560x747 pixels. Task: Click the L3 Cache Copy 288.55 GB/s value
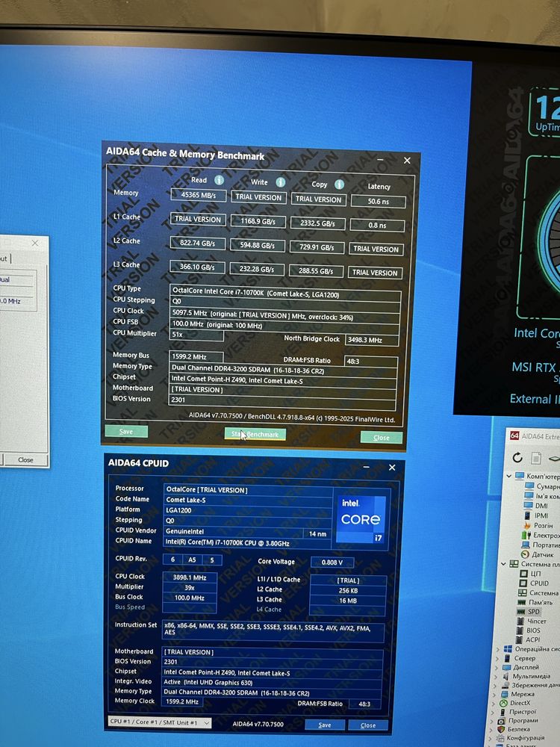pyautogui.click(x=316, y=270)
